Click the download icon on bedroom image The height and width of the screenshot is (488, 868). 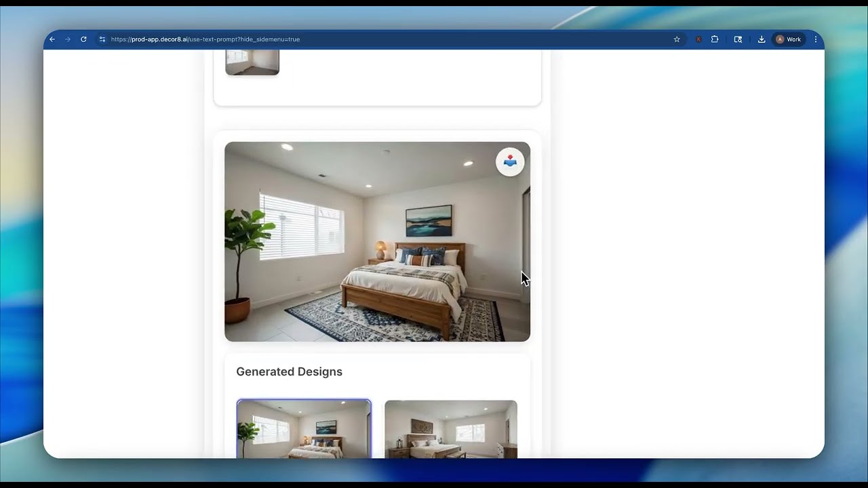(x=510, y=162)
